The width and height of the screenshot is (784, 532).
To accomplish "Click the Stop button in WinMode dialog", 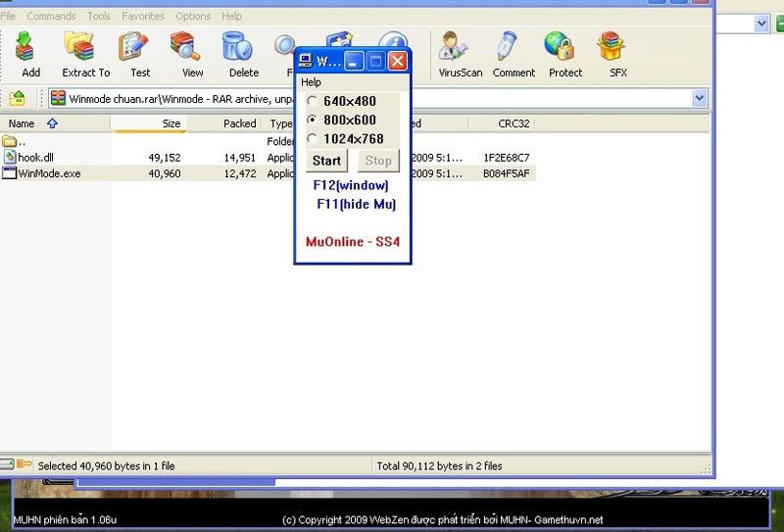I will [378, 161].
